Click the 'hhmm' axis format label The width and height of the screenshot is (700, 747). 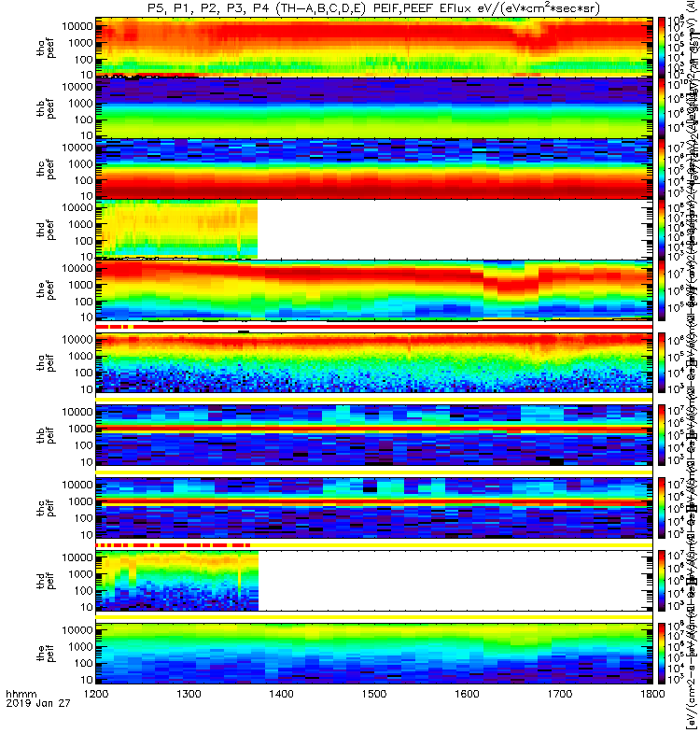(x=21, y=694)
